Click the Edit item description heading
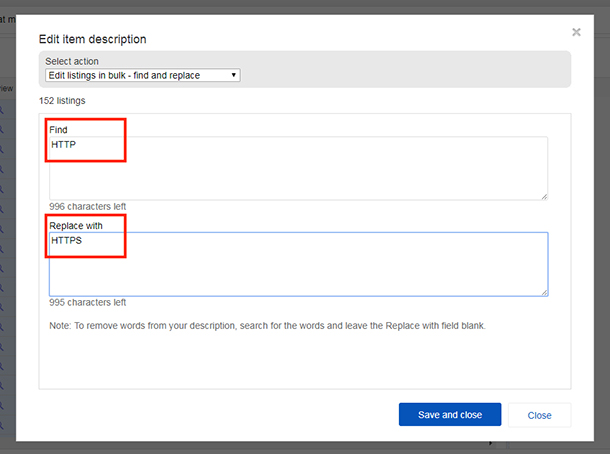The width and height of the screenshot is (610, 454). pos(93,39)
